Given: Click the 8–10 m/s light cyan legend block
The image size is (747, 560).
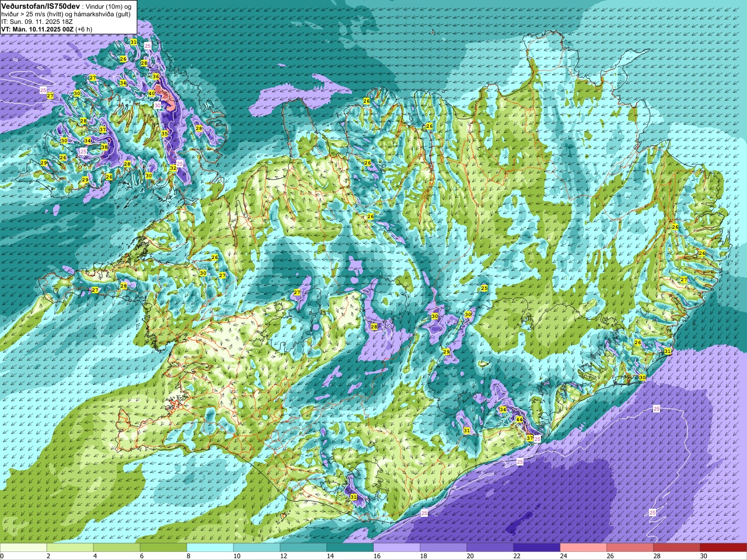Looking at the screenshot, I should [x=210, y=548].
